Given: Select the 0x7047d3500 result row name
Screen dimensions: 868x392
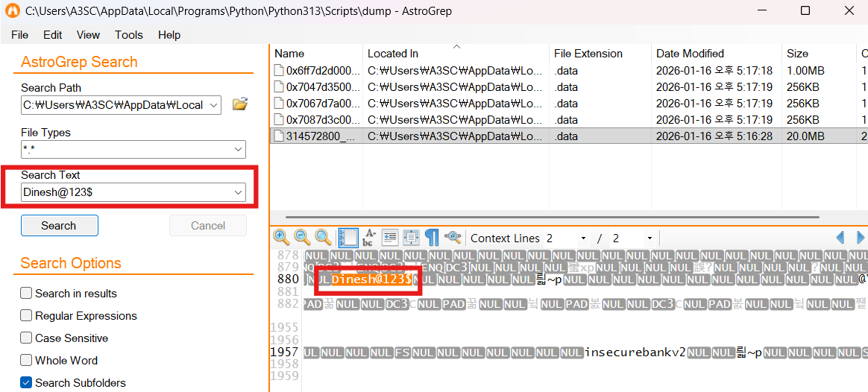Looking at the screenshot, I should coord(324,87).
